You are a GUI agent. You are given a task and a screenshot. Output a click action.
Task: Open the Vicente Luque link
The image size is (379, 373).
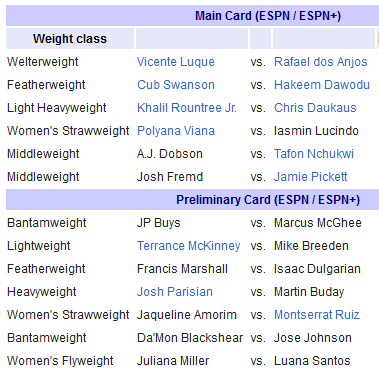176,62
